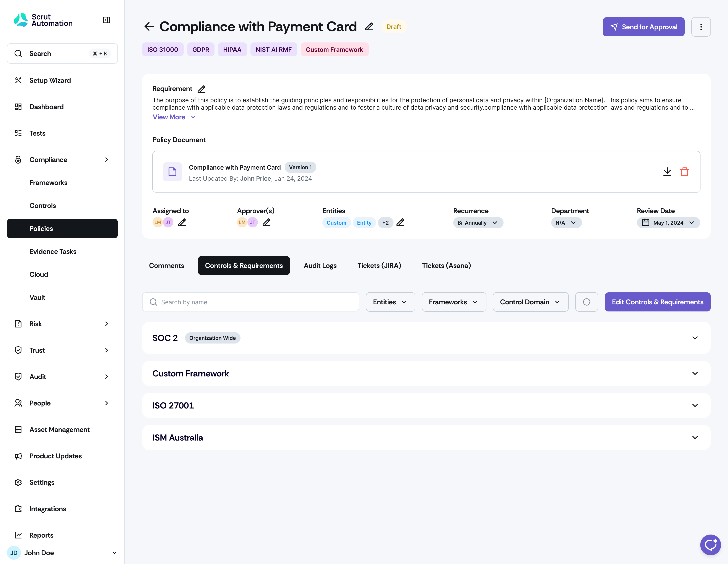Delete the policy document with trash icon
The height and width of the screenshot is (564, 728).
(x=684, y=172)
